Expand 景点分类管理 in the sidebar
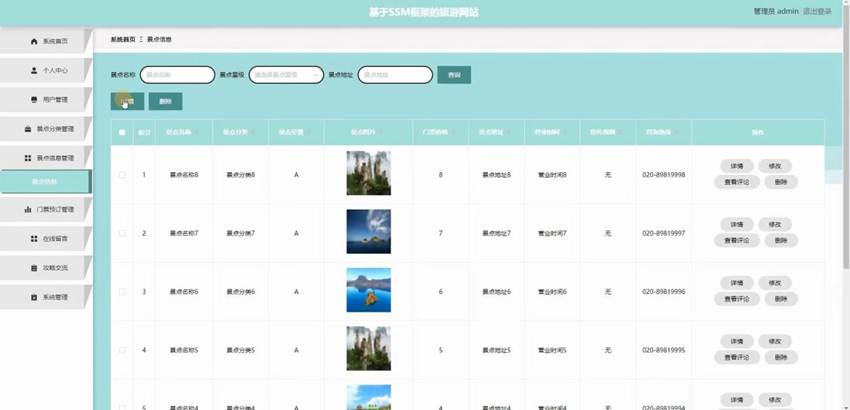Viewport: 850px width, 410px height. coord(45,129)
